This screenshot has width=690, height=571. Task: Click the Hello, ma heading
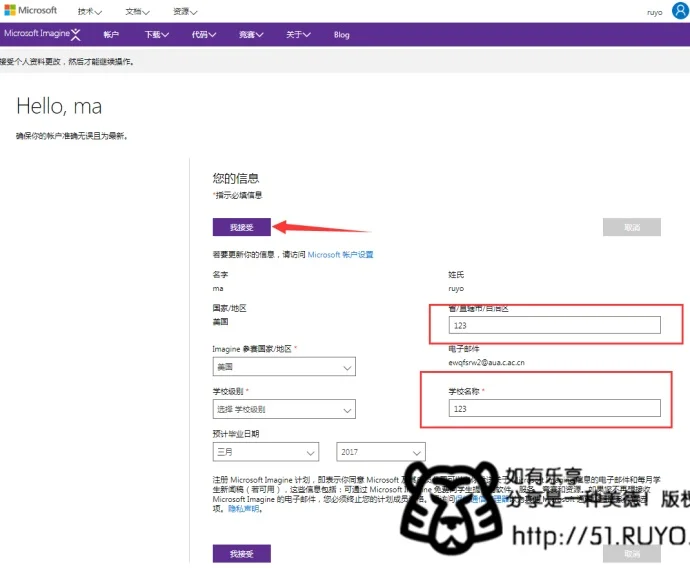[x=59, y=106]
